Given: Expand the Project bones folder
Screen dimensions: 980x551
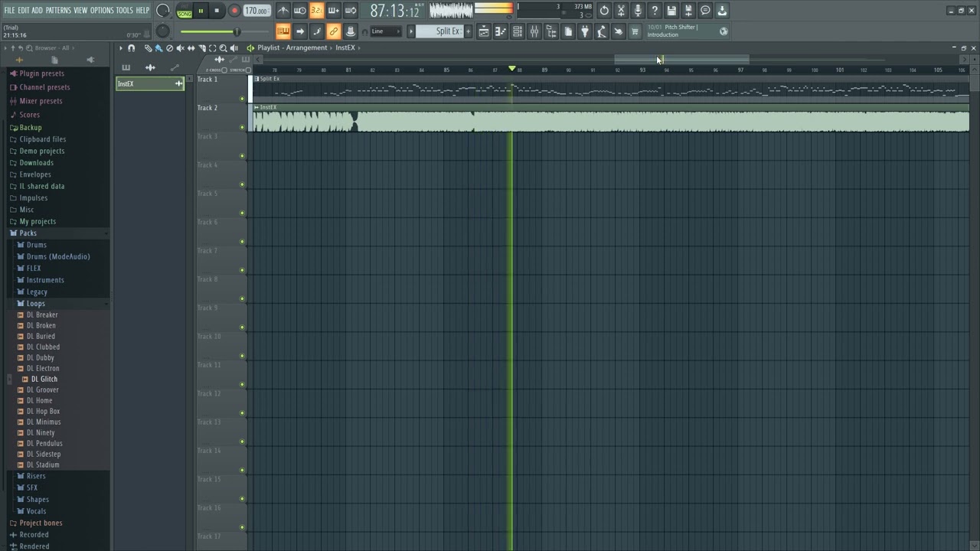Looking at the screenshot, I should point(41,523).
